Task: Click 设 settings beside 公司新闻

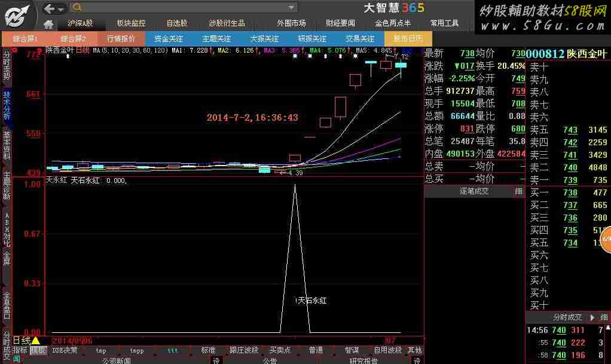Action: (x=216, y=360)
